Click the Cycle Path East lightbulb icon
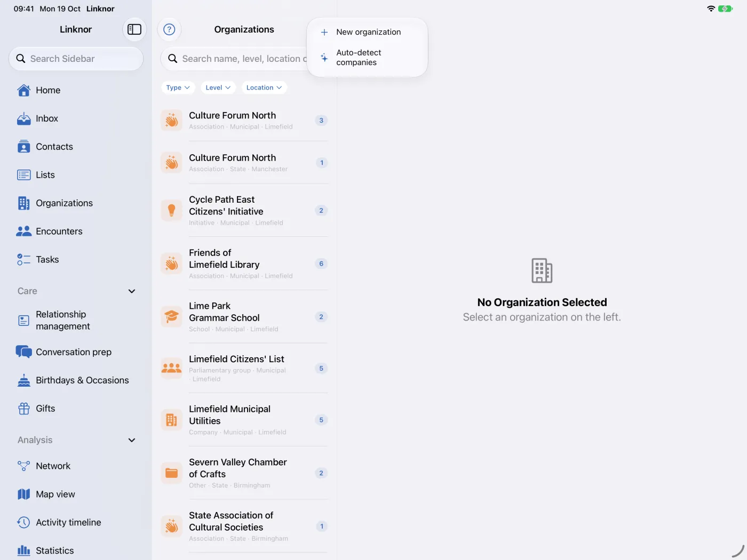Screen dimensions: 747x560 point(172,211)
